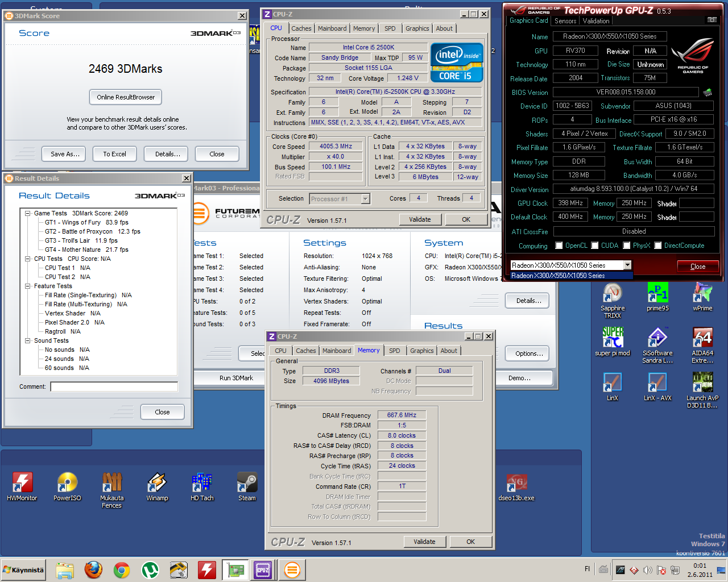The height and width of the screenshot is (582, 728).
Task: Launch wPrime desktop shortcut
Action: click(702, 297)
